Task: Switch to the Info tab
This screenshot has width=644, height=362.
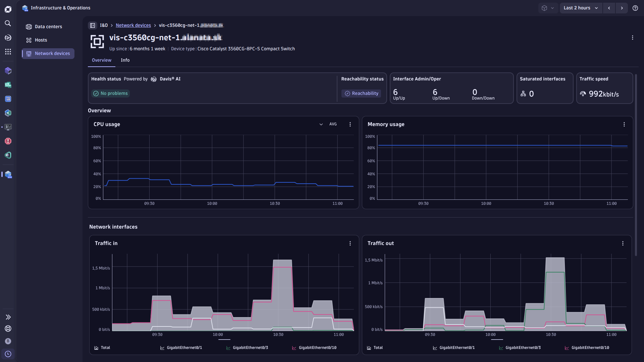Action: pos(125,60)
